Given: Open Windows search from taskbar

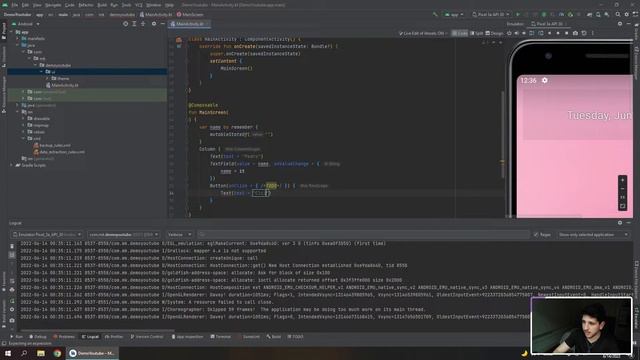Looking at the screenshot, I should pyautogui.click(x=24, y=353).
